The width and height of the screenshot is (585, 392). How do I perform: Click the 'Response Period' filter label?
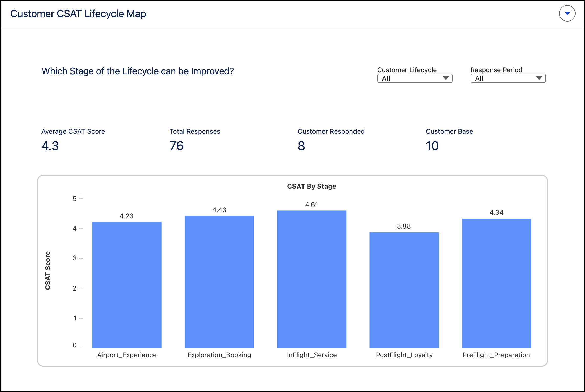[x=496, y=70]
